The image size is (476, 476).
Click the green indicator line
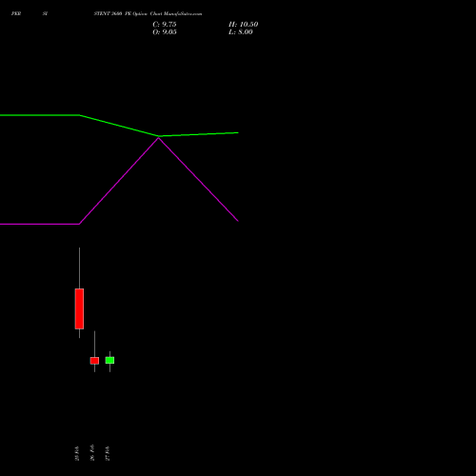pos(119,126)
